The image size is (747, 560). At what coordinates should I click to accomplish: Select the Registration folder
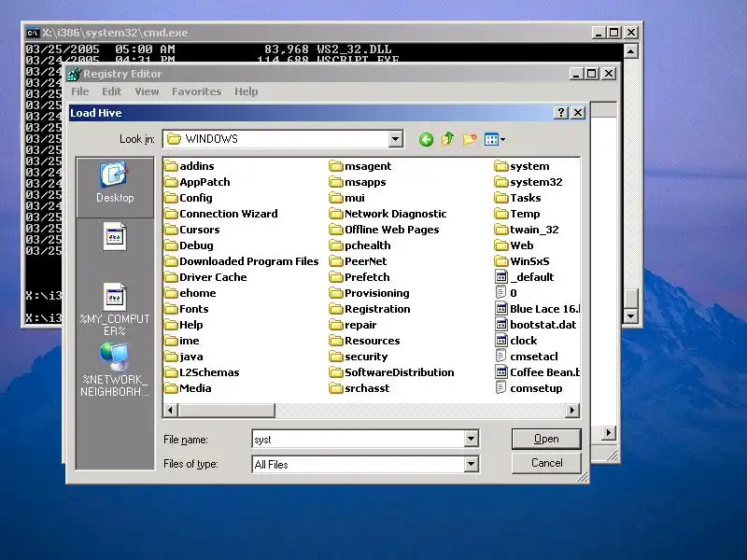(370, 309)
